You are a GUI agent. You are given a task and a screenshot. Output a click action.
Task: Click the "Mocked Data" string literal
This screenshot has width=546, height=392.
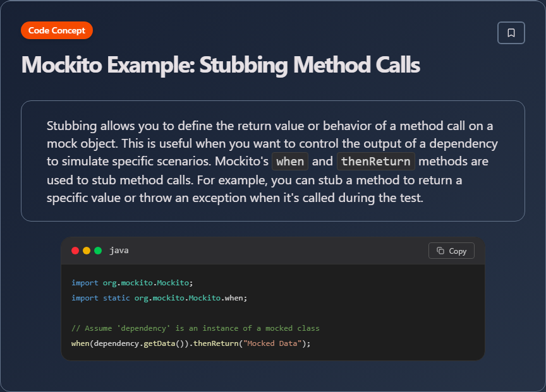pyautogui.click(x=272, y=343)
